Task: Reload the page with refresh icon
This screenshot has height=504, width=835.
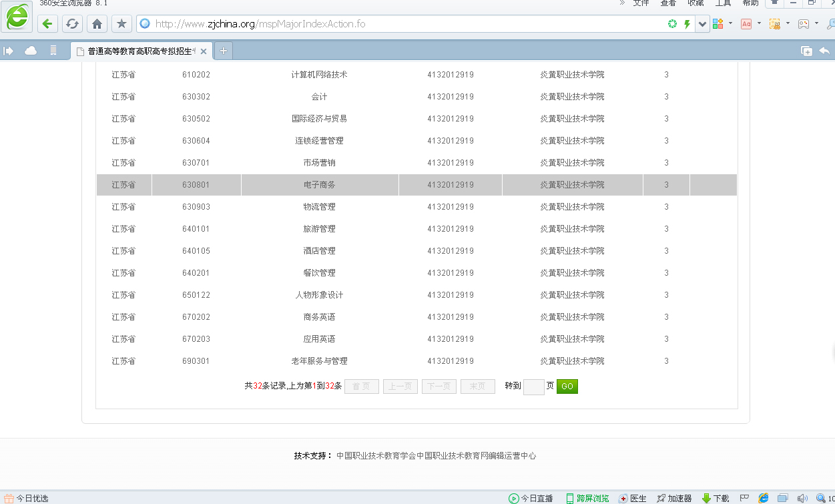Action: (72, 24)
